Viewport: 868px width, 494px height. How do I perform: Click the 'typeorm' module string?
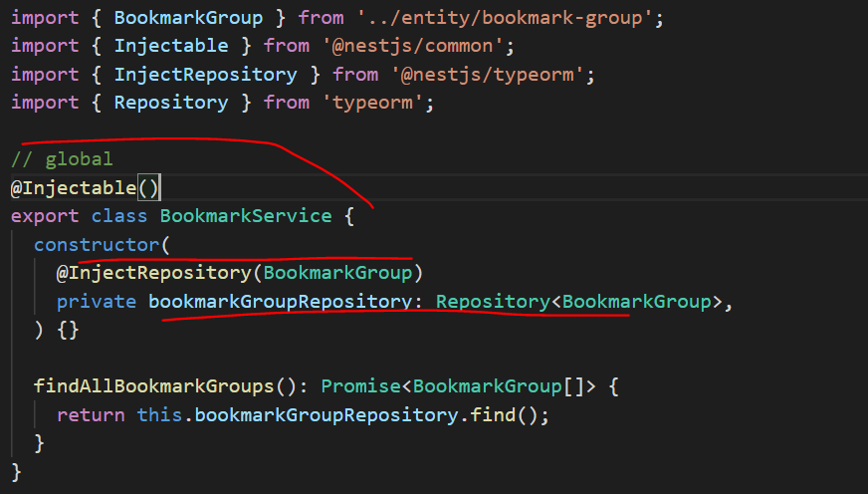(x=372, y=103)
